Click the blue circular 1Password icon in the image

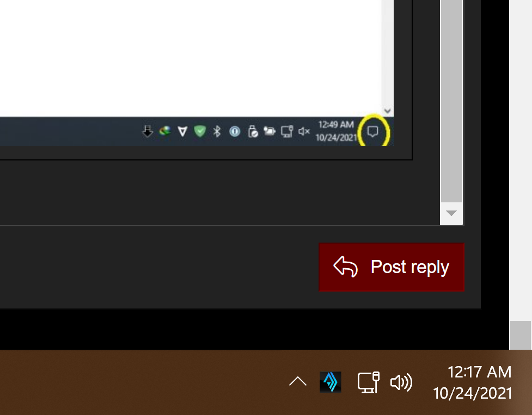tap(235, 132)
